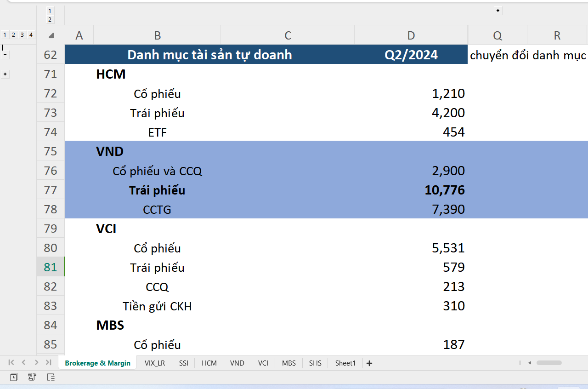Switch to the SSI sheet tab

(x=184, y=363)
